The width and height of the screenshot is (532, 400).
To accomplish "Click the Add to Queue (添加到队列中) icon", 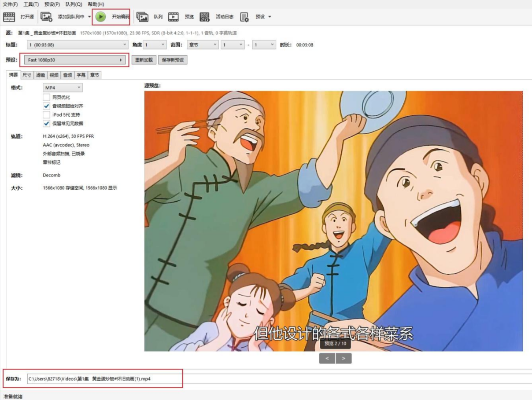I will [x=46, y=17].
